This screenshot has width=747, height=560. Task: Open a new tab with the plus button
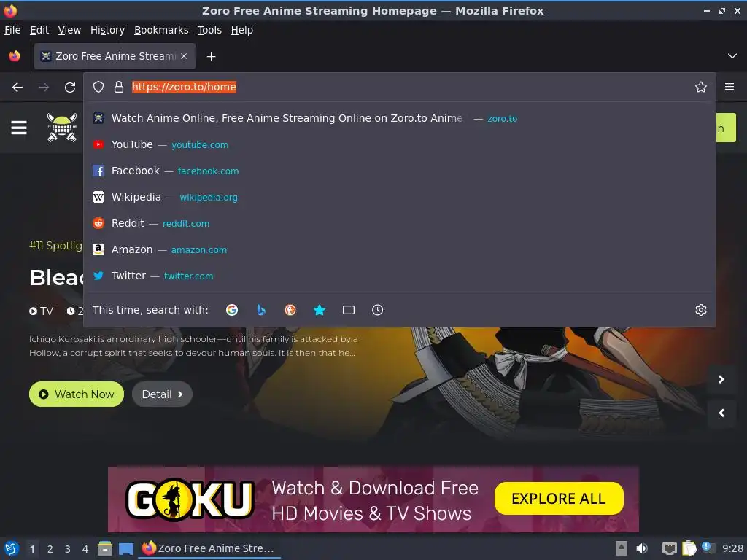tap(211, 57)
